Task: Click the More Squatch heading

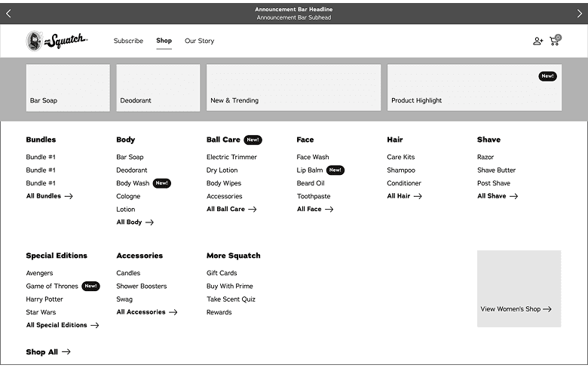Action: 233,256
